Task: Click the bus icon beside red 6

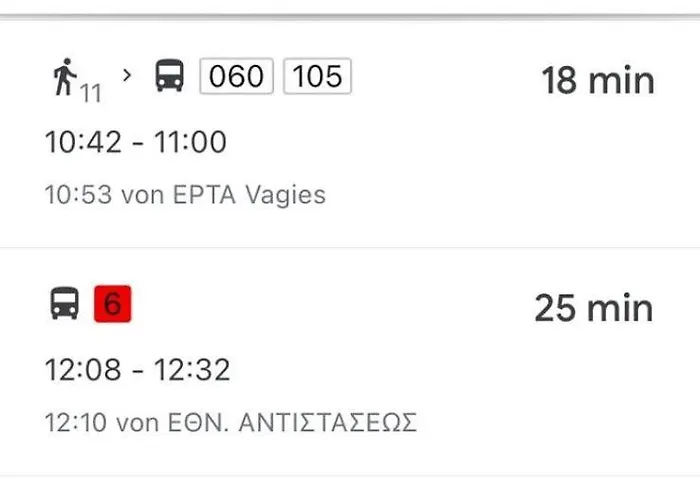Action: (65, 303)
